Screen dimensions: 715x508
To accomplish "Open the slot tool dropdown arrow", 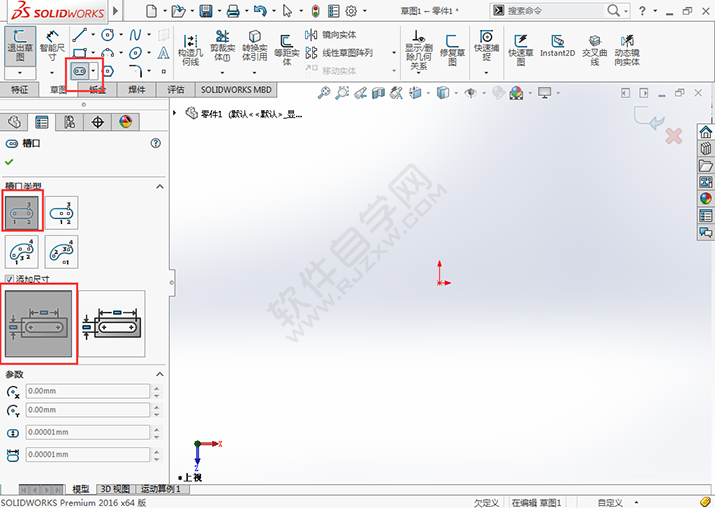I will point(93,71).
